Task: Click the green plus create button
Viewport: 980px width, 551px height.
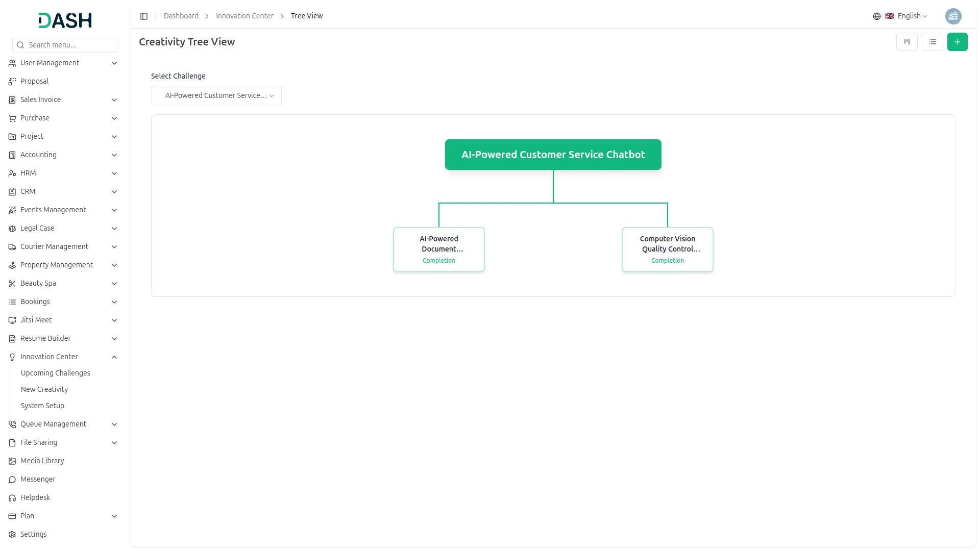Action: [x=958, y=42]
